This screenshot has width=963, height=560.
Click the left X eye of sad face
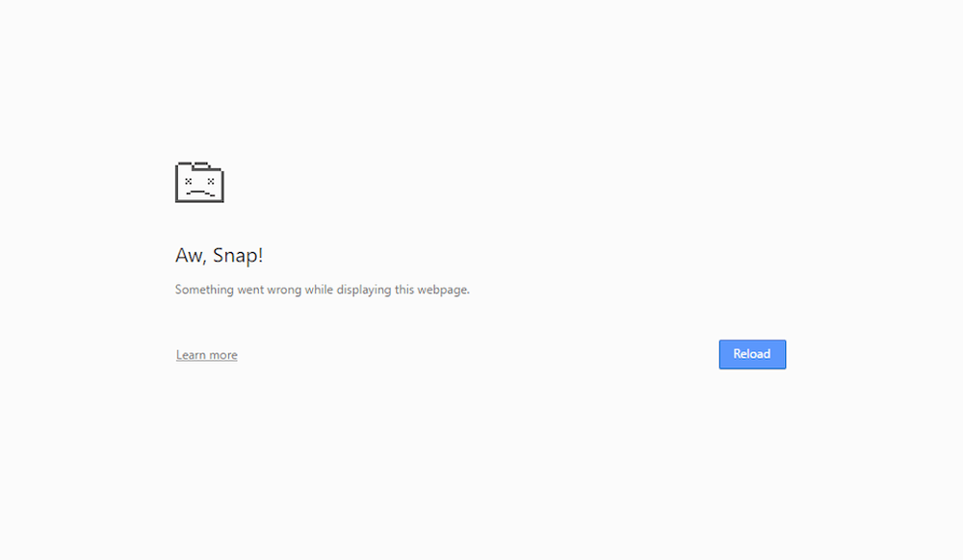[189, 181]
